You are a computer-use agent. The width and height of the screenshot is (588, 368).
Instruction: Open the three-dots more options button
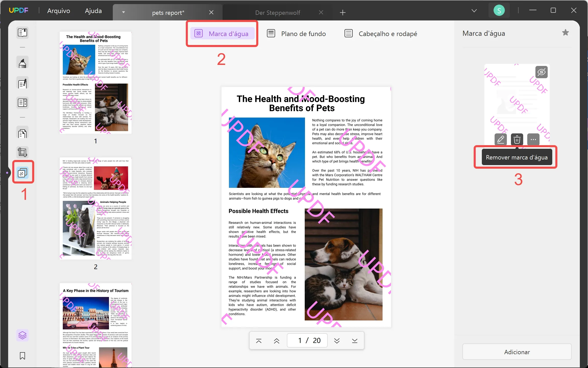533,140
